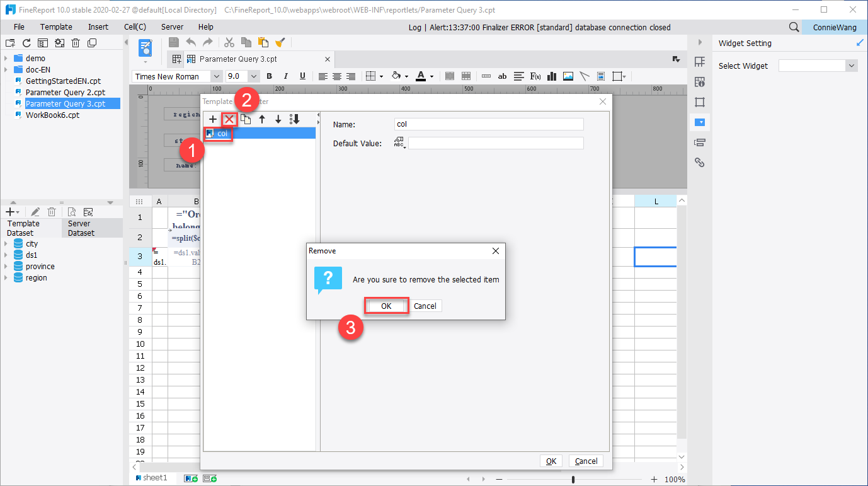
Task: Delete a dataset using the trash icon
Action: click(52, 211)
